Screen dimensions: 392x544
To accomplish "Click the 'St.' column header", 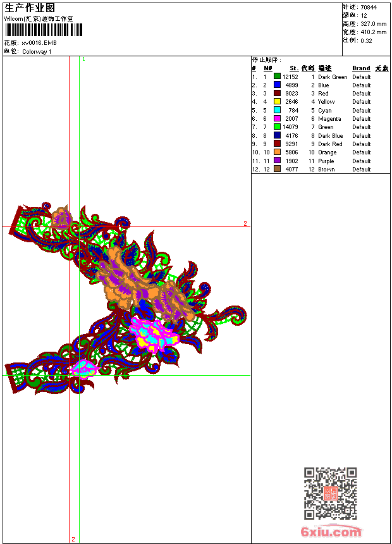I will pyautogui.click(x=294, y=68).
